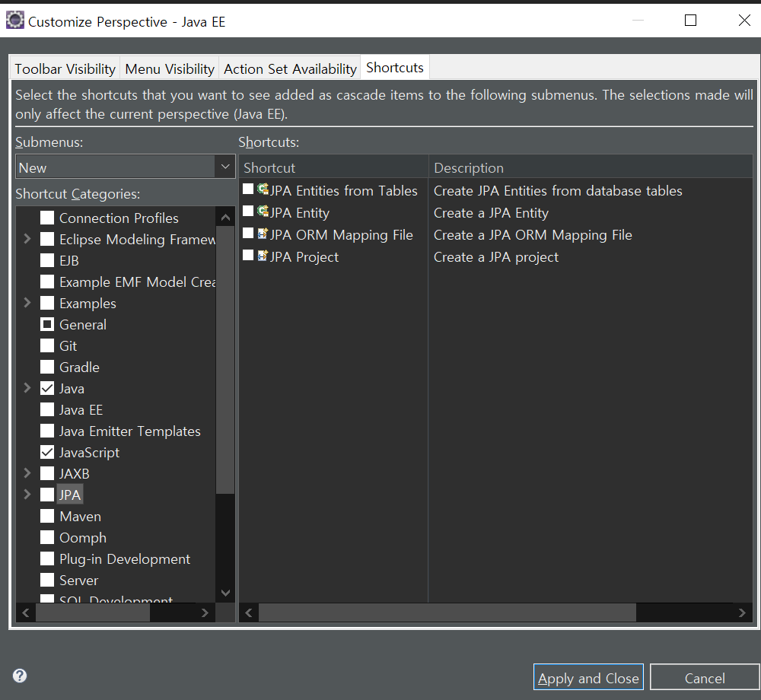Open the help question mark icon
761x700 pixels.
coord(20,676)
